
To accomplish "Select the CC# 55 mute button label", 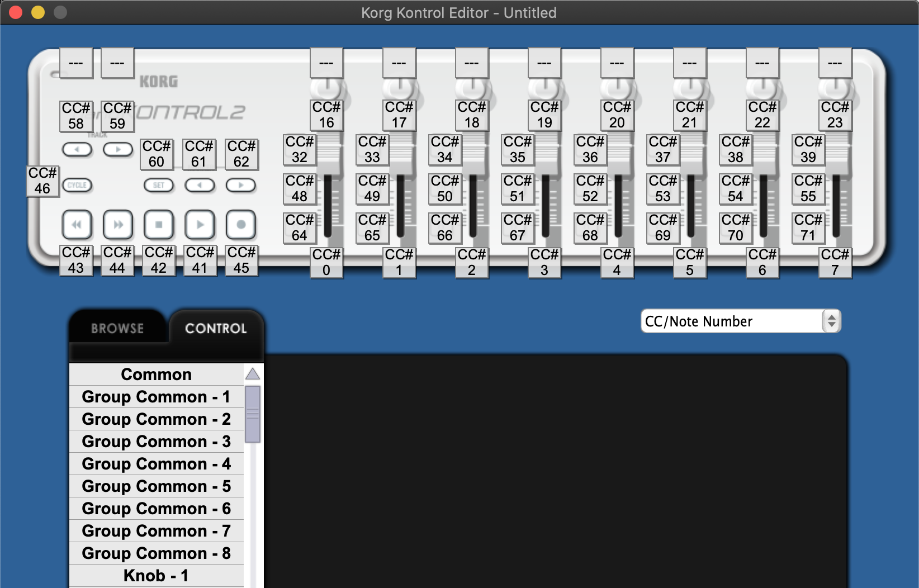I will (808, 189).
